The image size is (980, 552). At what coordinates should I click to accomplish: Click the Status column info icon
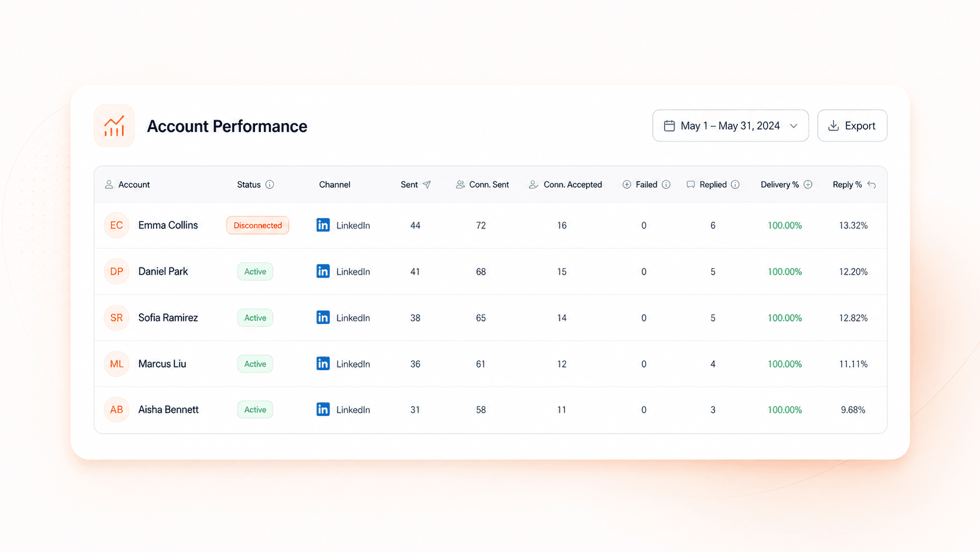270,184
